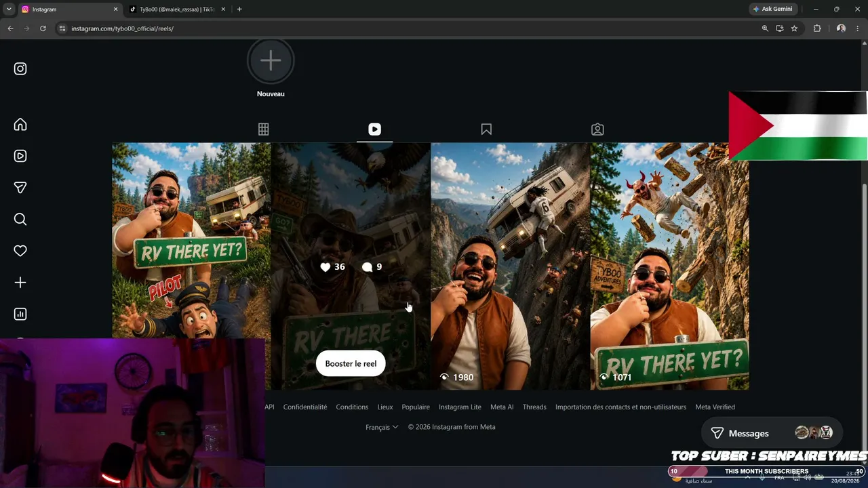Screen dimensions: 868x488
Task: Click the likes count 36
Action: pyautogui.click(x=340, y=267)
